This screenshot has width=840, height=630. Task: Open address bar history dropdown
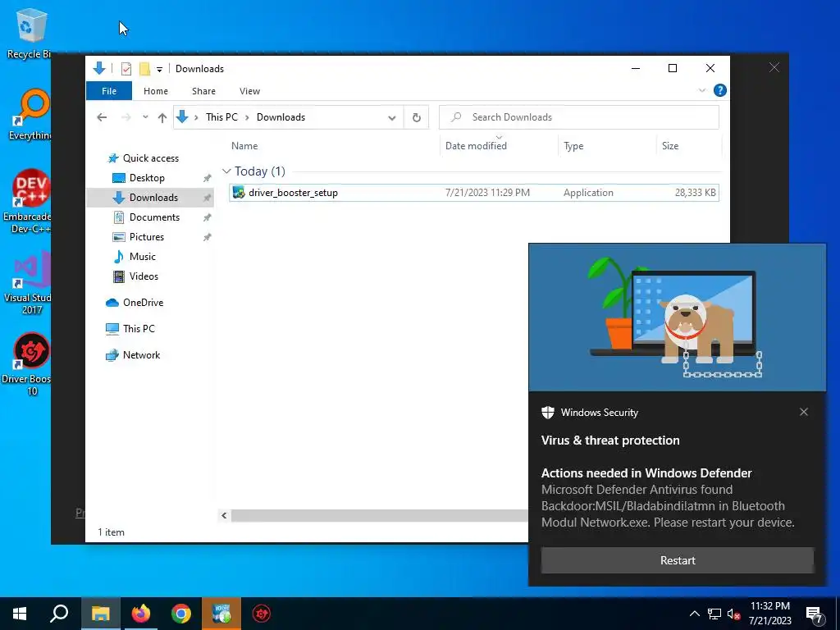(x=392, y=118)
